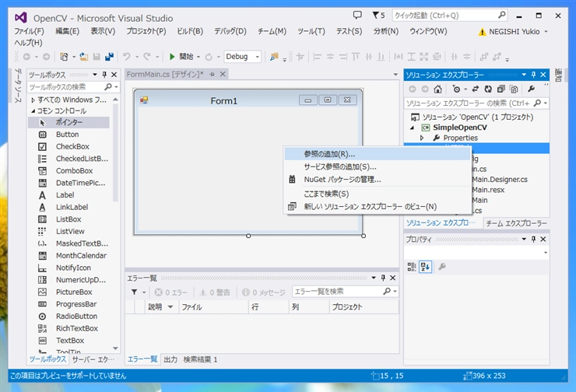
Task: Open the NEGISHI Yukio account dropdown
Action: 546,32
